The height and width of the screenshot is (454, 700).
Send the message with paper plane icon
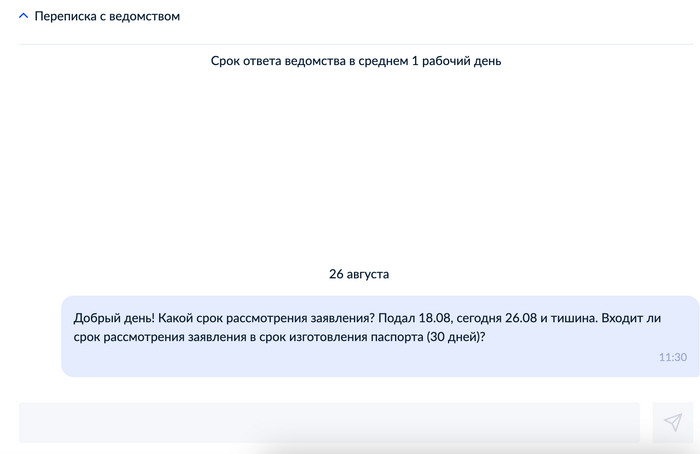[x=672, y=422]
